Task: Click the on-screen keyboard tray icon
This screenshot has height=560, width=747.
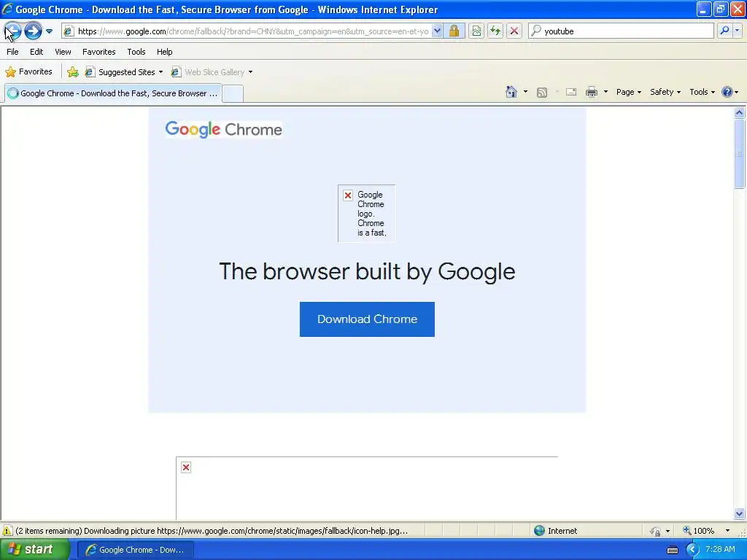Action: click(x=672, y=550)
